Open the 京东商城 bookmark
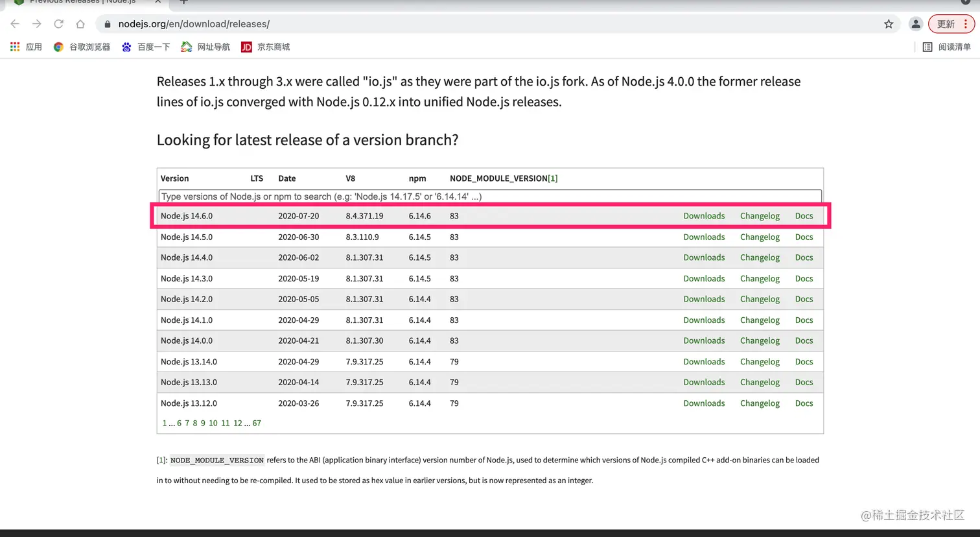 point(266,47)
